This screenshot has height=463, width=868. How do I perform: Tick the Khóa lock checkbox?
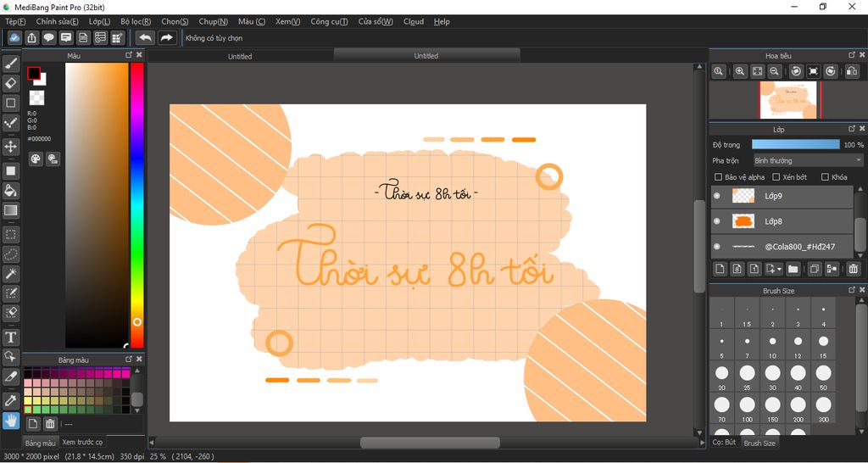pyautogui.click(x=825, y=177)
